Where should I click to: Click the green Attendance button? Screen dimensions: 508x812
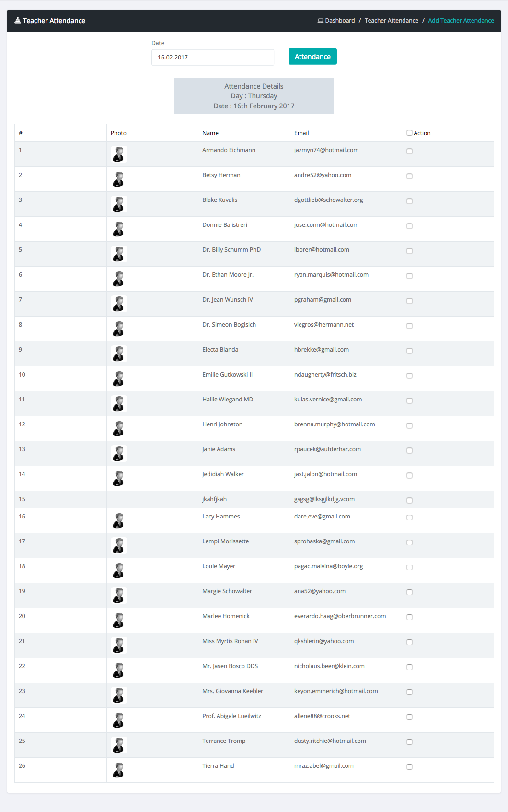pyautogui.click(x=312, y=57)
